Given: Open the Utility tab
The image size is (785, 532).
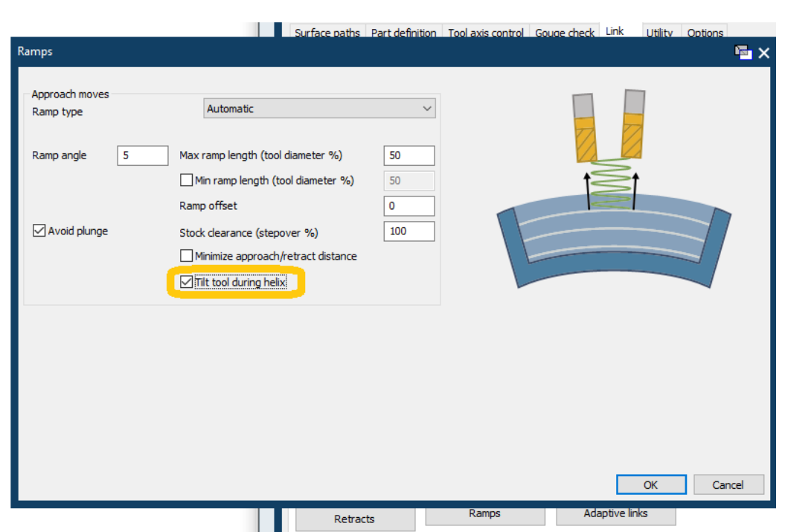Looking at the screenshot, I should click(659, 31).
